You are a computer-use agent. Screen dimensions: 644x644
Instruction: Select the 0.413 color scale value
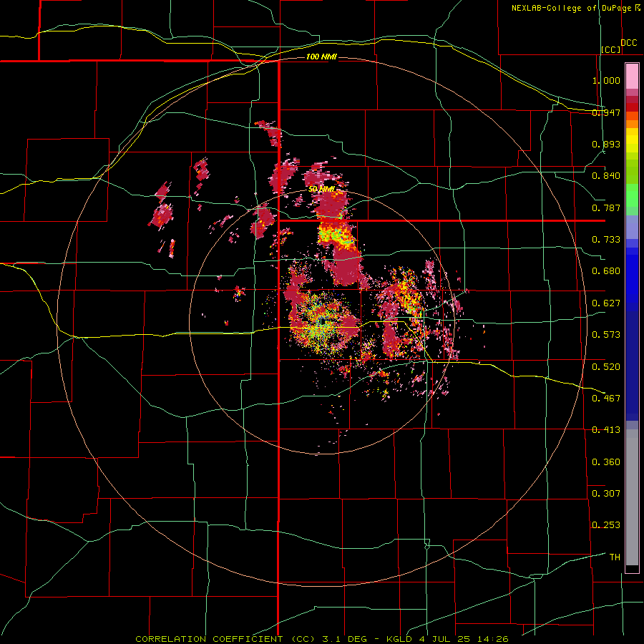(606, 430)
